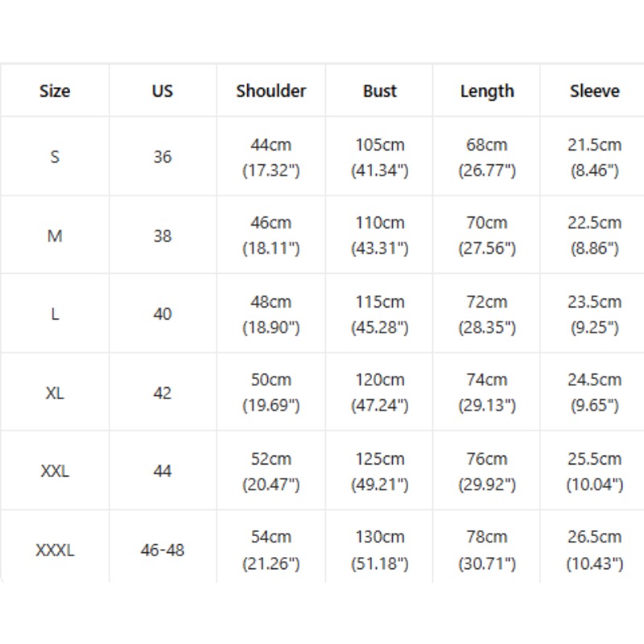Click the Size column header

55,91
